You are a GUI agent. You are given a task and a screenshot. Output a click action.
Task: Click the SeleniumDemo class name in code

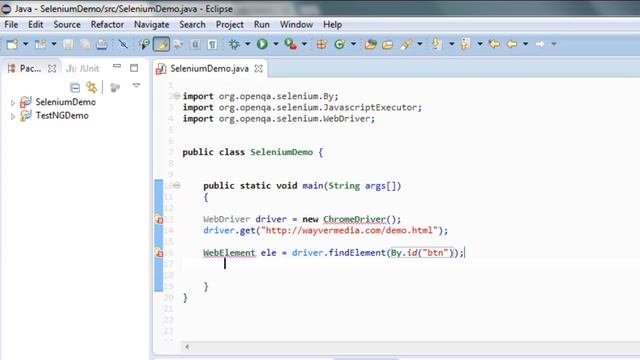click(x=282, y=152)
